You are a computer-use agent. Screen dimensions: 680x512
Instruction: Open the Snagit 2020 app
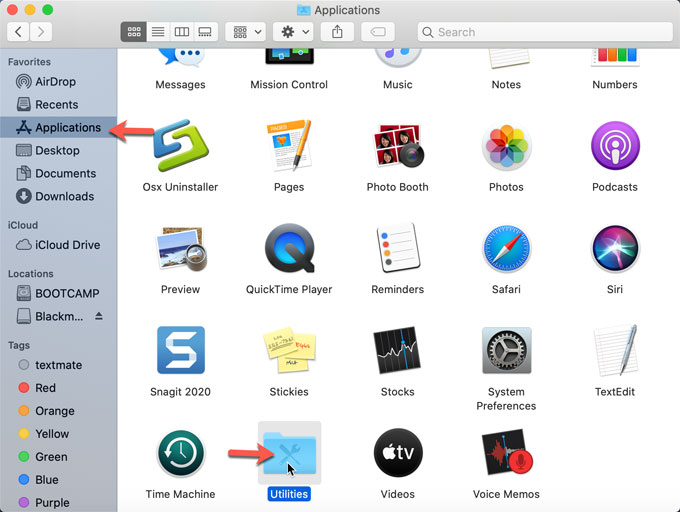pos(180,351)
